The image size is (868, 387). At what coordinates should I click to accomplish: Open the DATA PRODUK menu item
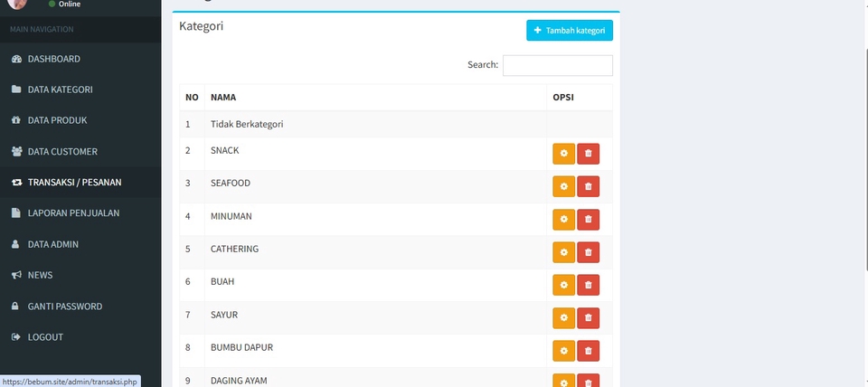[x=80, y=120]
